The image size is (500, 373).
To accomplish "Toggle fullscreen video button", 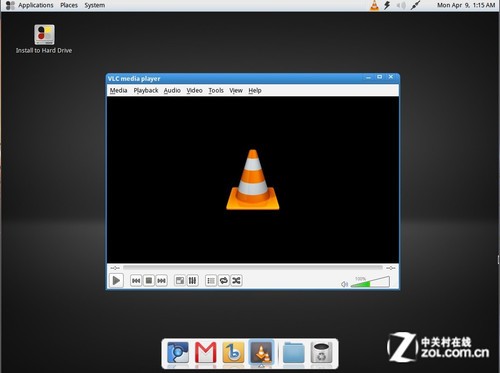I will tap(180, 281).
